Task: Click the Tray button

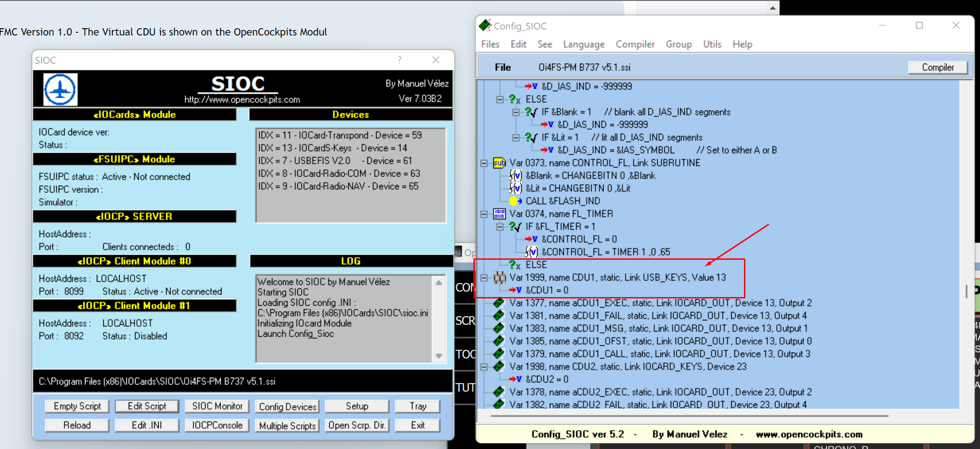Action: 418,406
